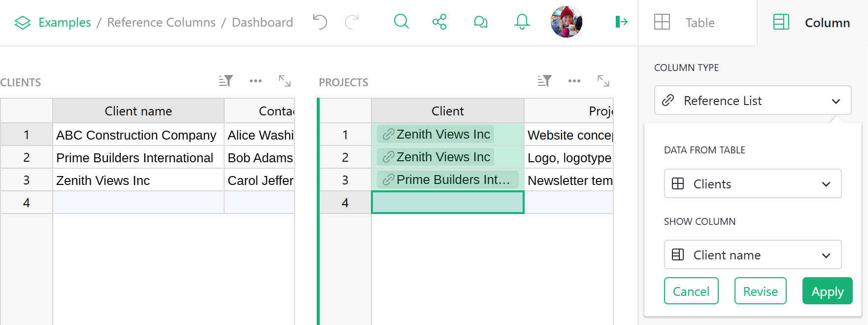Expand the Data From Table Clients dropdown

point(752,184)
